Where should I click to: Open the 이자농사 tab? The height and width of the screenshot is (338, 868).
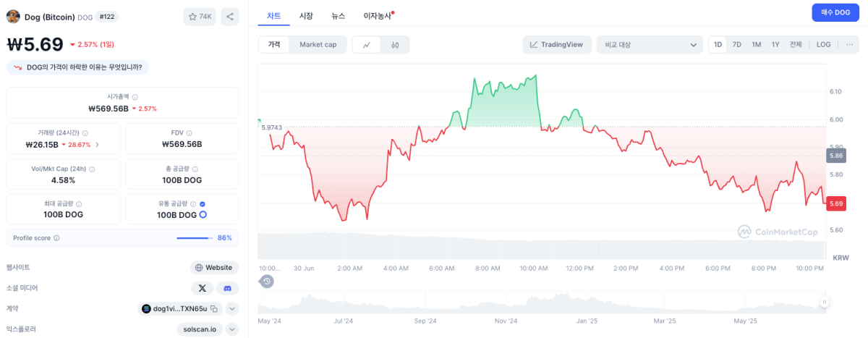point(378,15)
